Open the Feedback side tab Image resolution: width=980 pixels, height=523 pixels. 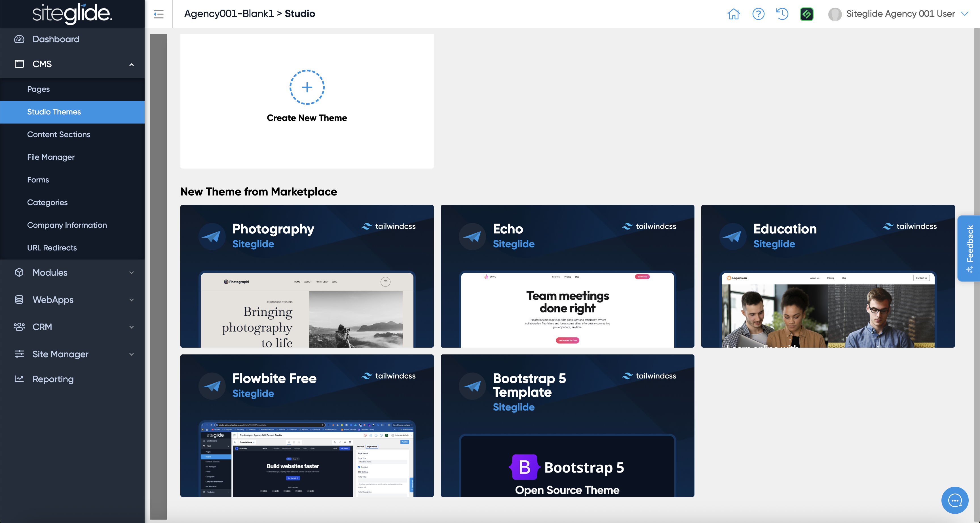pos(970,248)
